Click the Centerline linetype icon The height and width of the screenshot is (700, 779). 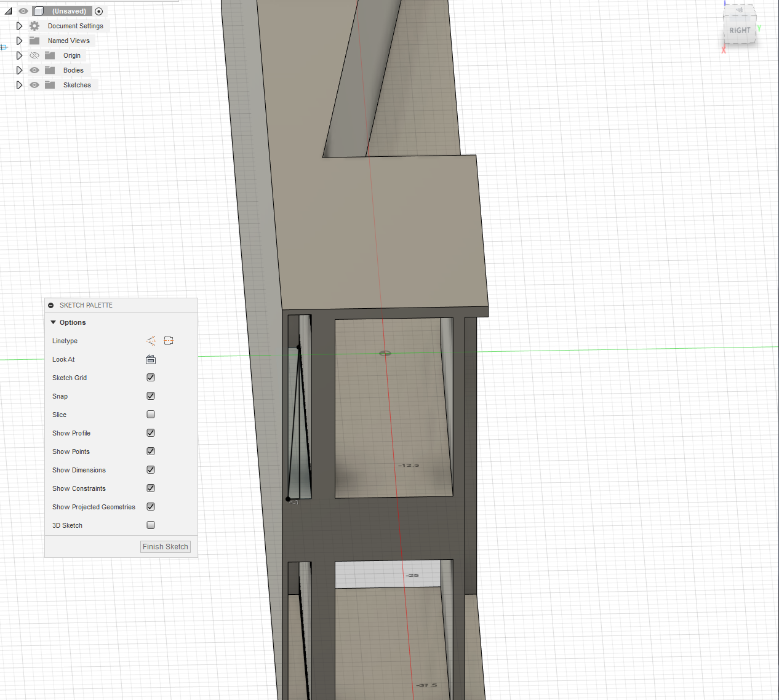[x=169, y=341]
